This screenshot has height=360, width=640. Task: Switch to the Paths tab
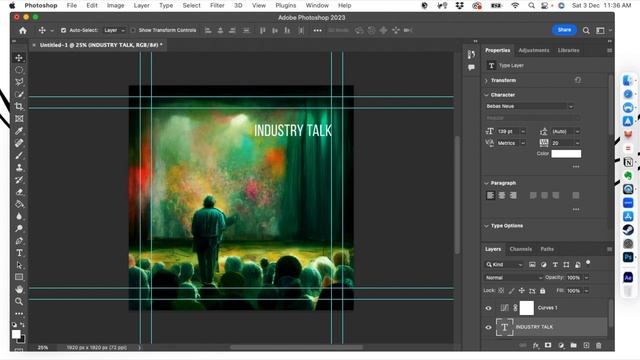tap(547, 249)
